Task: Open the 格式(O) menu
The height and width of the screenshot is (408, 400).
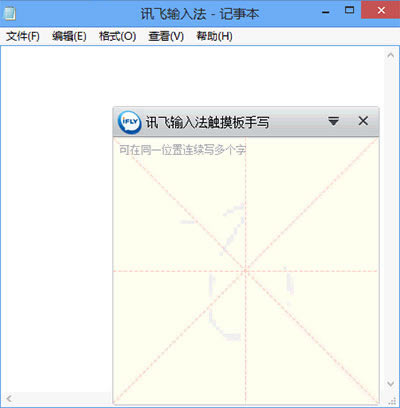Action: 117,36
